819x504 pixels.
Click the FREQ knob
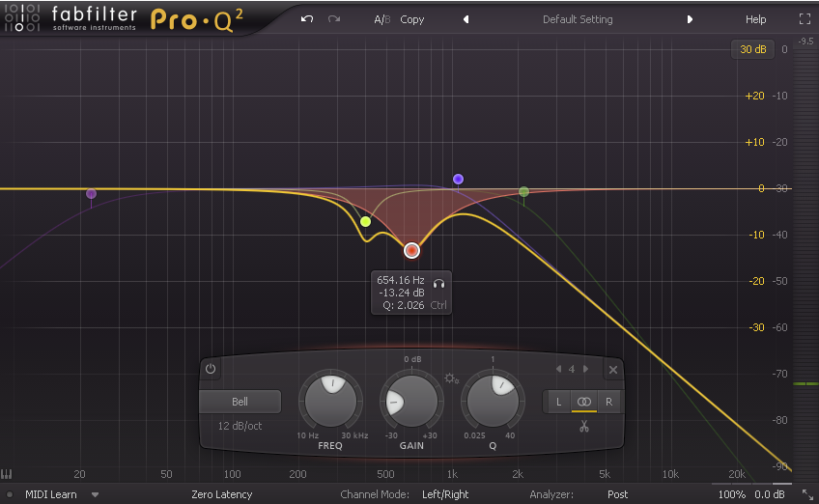tap(330, 401)
